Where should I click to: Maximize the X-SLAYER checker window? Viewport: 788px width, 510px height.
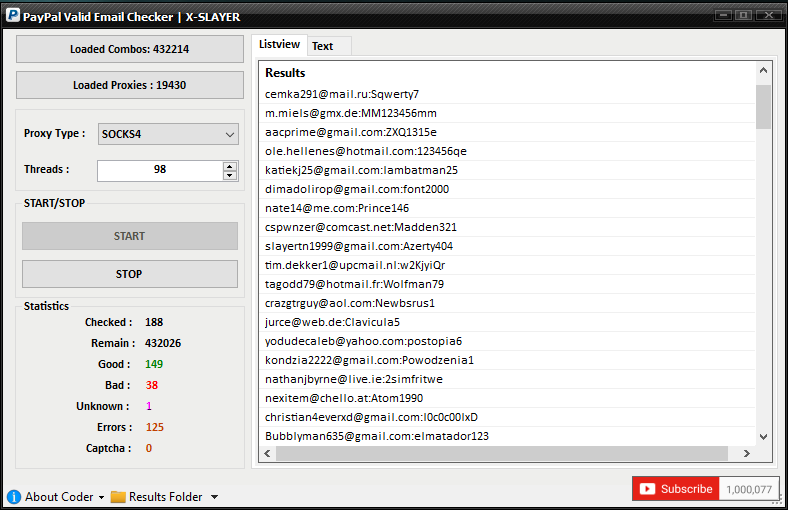pyautogui.click(x=744, y=15)
